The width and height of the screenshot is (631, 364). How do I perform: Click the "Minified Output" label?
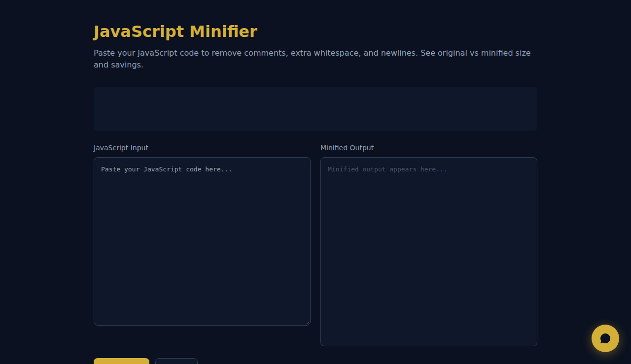pyautogui.click(x=347, y=148)
